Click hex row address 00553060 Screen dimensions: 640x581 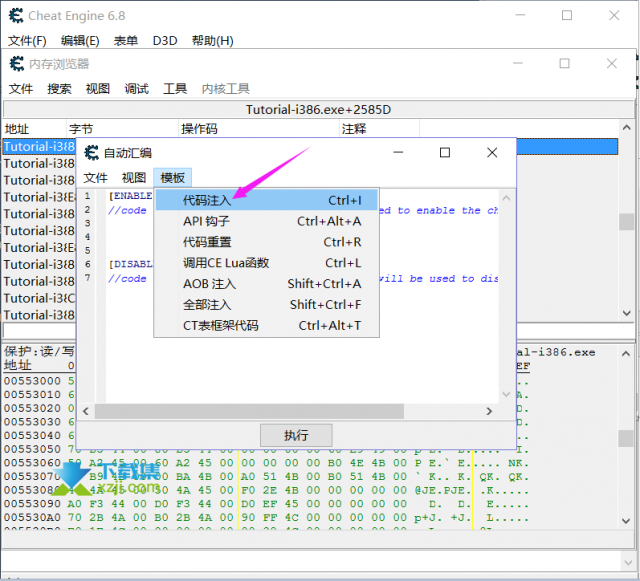tap(32, 463)
